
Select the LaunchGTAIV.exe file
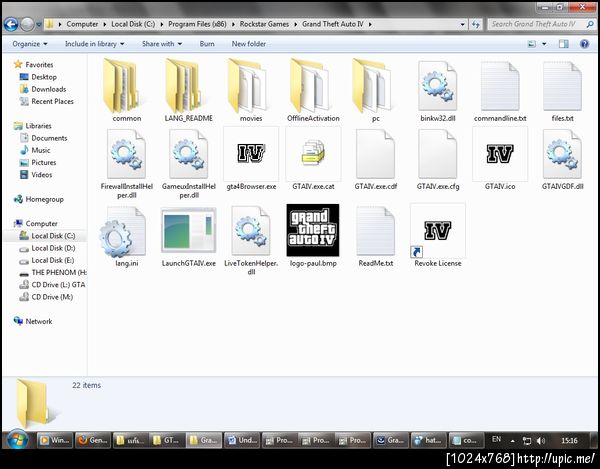tap(189, 236)
